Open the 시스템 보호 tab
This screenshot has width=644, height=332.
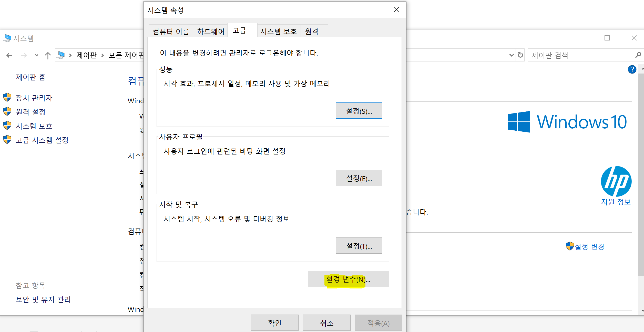point(278,32)
